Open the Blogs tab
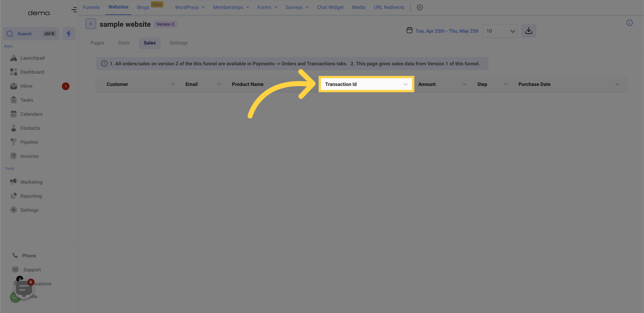Screen dimensions: 644x313 click(143, 7)
